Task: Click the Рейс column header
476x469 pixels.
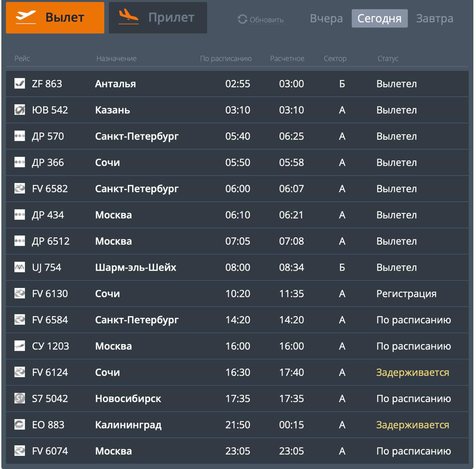Action: pyautogui.click(x=22, y=58)
